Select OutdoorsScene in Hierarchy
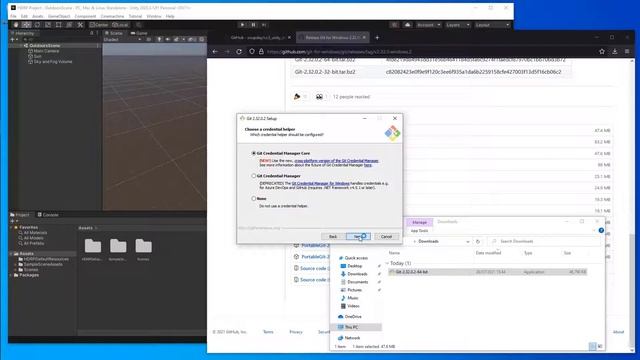 (x=45, y=46)
